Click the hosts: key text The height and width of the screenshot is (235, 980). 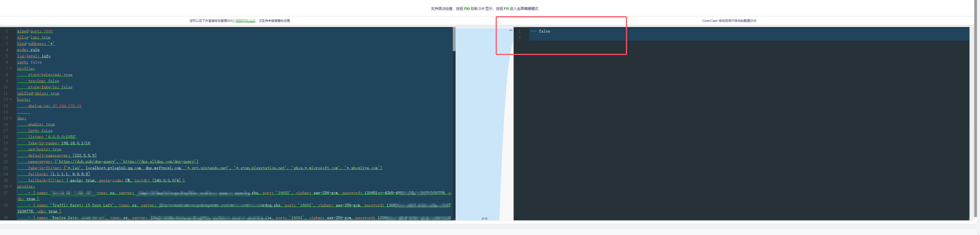tap(24, 100)
